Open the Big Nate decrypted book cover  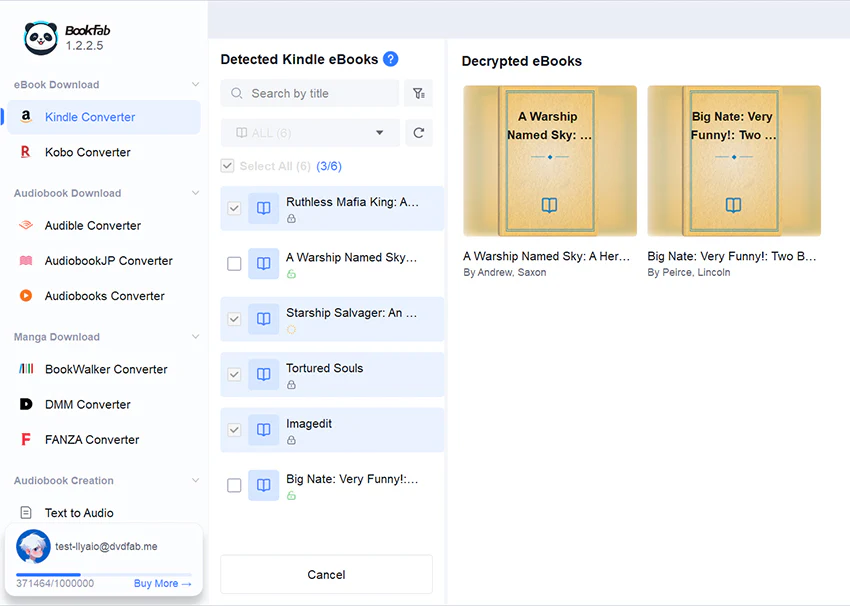[734, 160]
